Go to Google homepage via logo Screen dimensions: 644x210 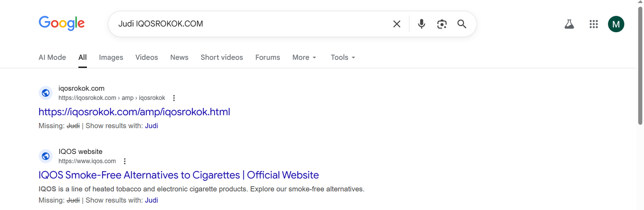(x=62, y=23)
